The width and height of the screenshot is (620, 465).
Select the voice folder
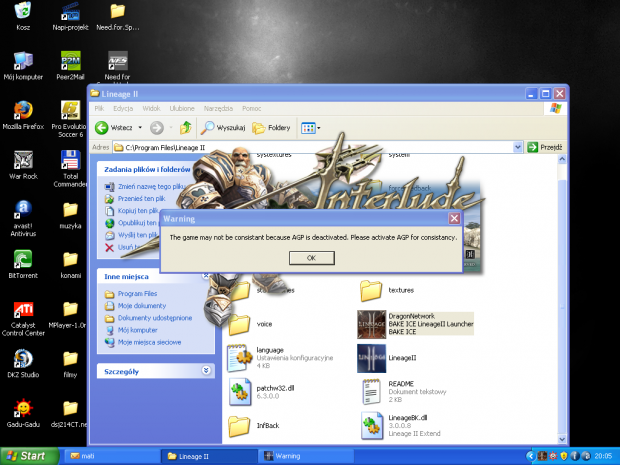pos(250,324)
